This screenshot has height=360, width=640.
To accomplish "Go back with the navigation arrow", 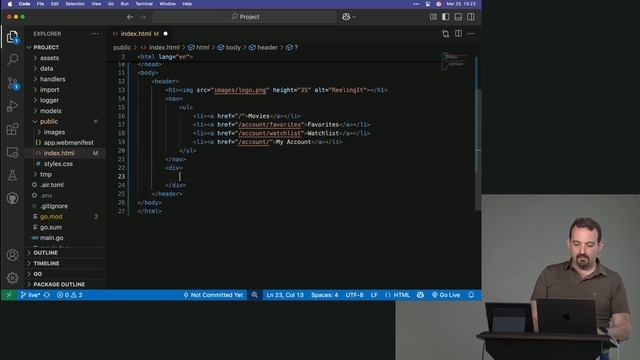I will (130, 17).
